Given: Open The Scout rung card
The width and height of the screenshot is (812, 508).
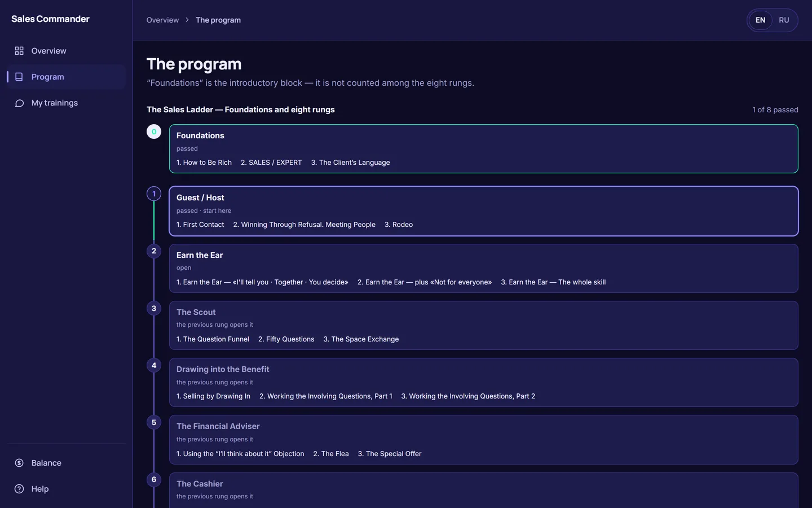Looking at the screenshot, I should pyautogui.click(x=483, y=325).
